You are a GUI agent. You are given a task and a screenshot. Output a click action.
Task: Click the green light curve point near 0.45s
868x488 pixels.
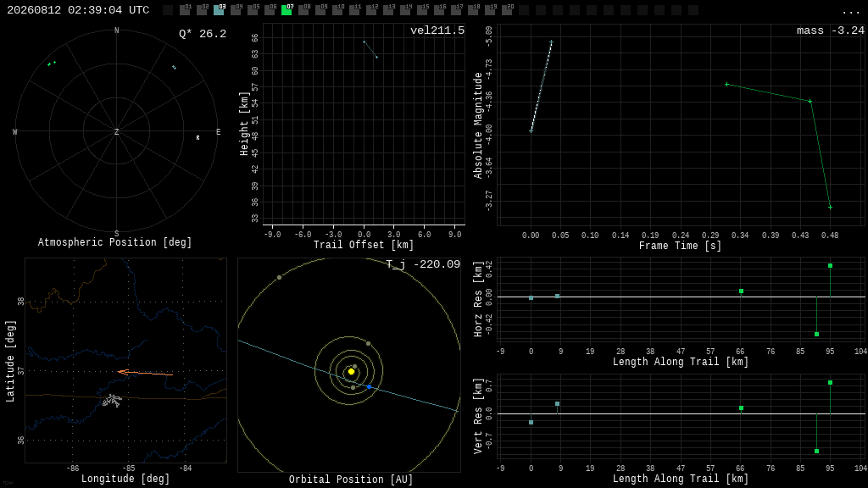810,102
